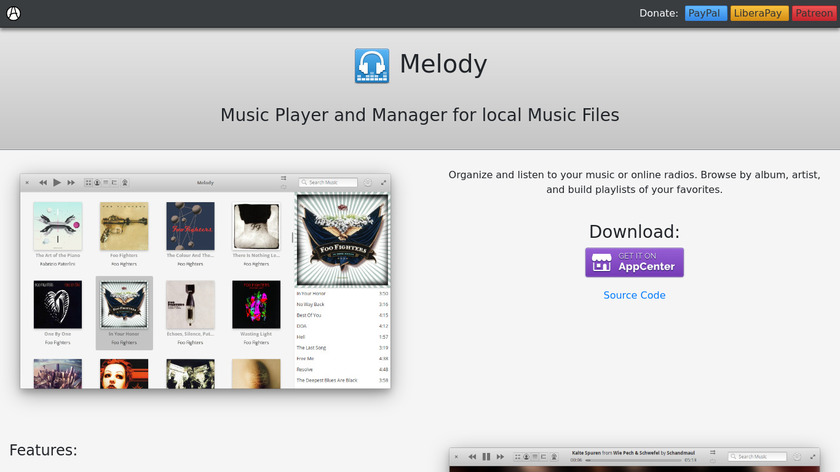This screenshot has height=472, width=840.
Task: Select the city skyline album cover in bottom row
Action: click(58, 373)
